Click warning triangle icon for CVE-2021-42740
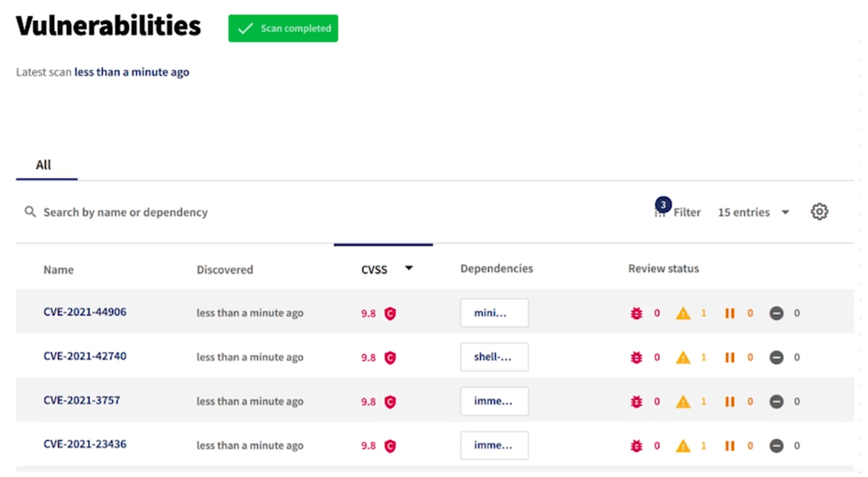Screen dimensions: 868x477 pos(683,358)
